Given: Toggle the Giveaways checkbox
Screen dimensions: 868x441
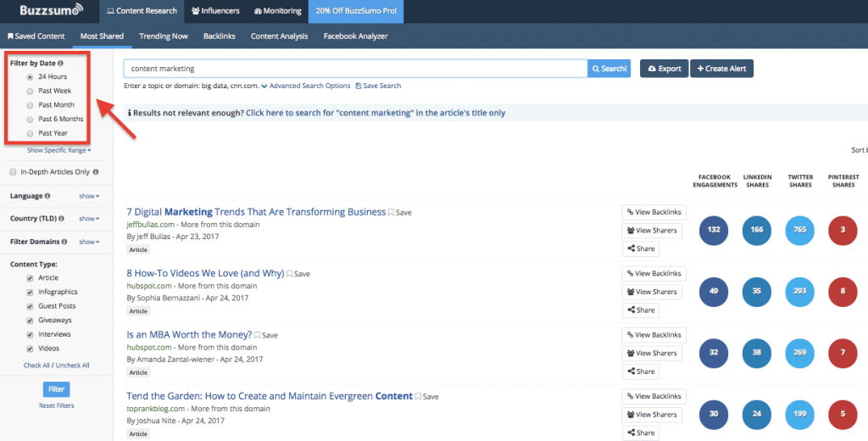Looking at the screenshot, I should tap(30, 321).
